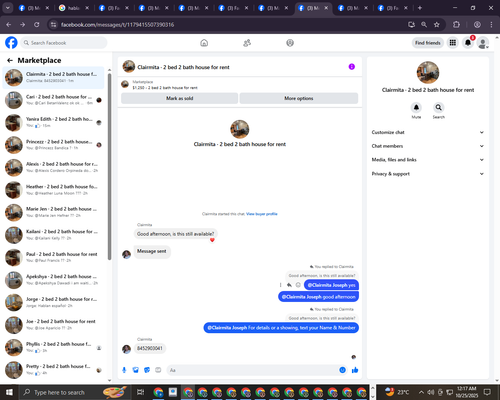
Task: Open the Chrome extensions icon
Action: click(457, 24)
